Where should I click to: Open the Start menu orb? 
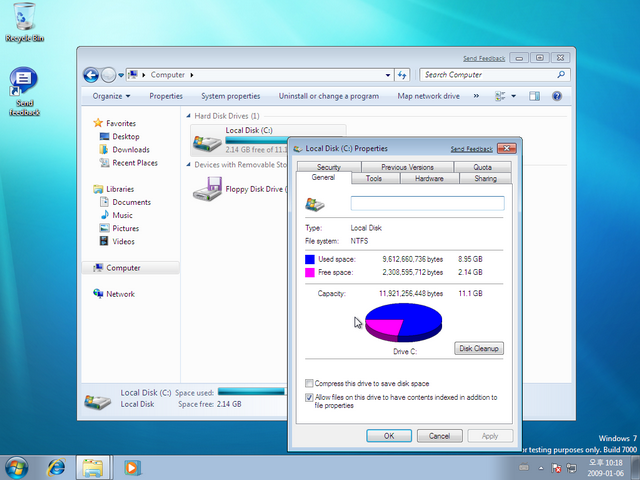[x=16, y=468]
